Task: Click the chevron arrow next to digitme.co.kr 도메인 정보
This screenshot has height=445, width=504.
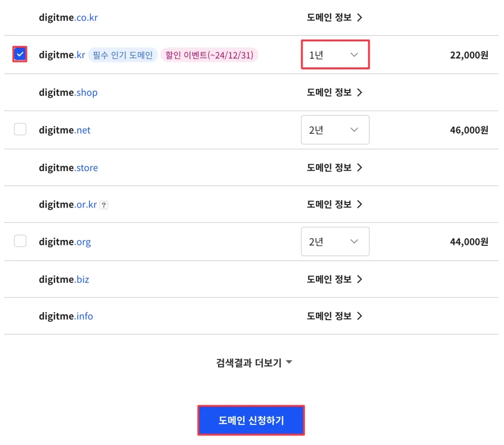Action: pyautogui.click(x=359, y=18)
